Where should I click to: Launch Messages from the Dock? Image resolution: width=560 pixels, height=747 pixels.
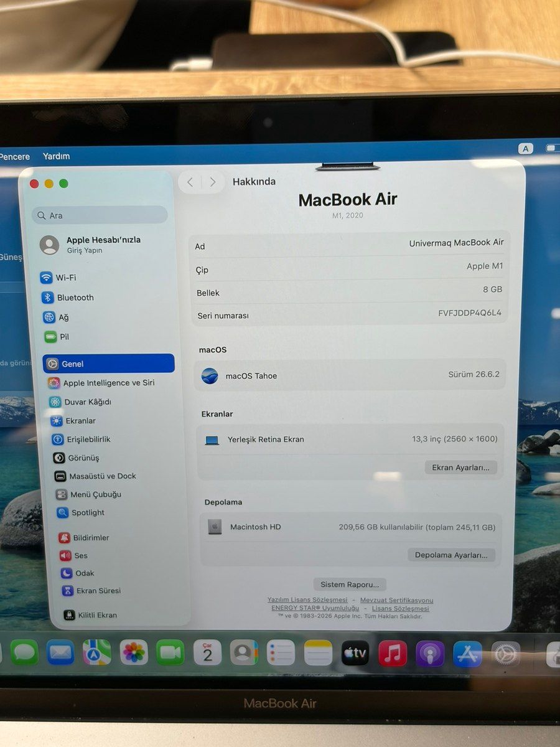tap(24, 653)
